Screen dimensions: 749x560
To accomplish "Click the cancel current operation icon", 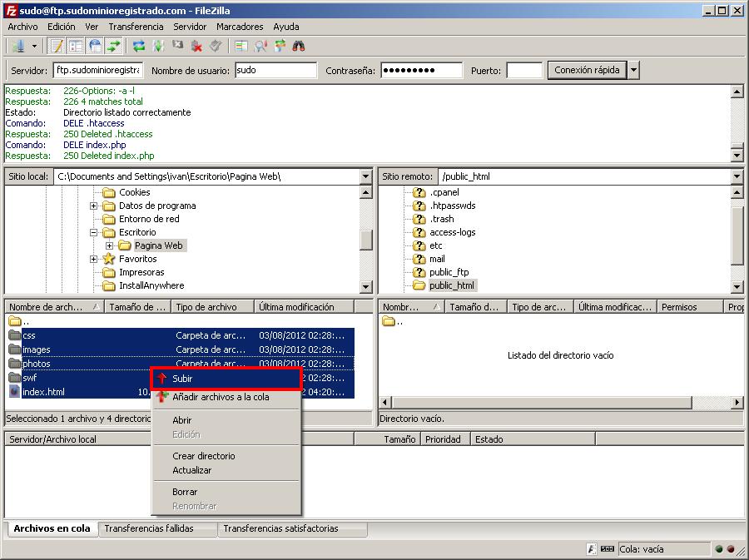I will 178,46.
